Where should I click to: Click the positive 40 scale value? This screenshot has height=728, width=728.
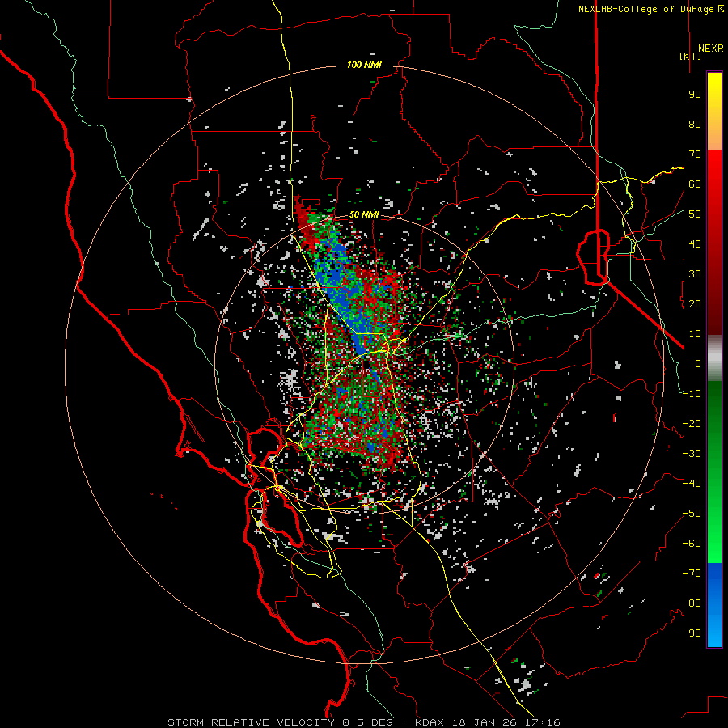click(695, 243)
